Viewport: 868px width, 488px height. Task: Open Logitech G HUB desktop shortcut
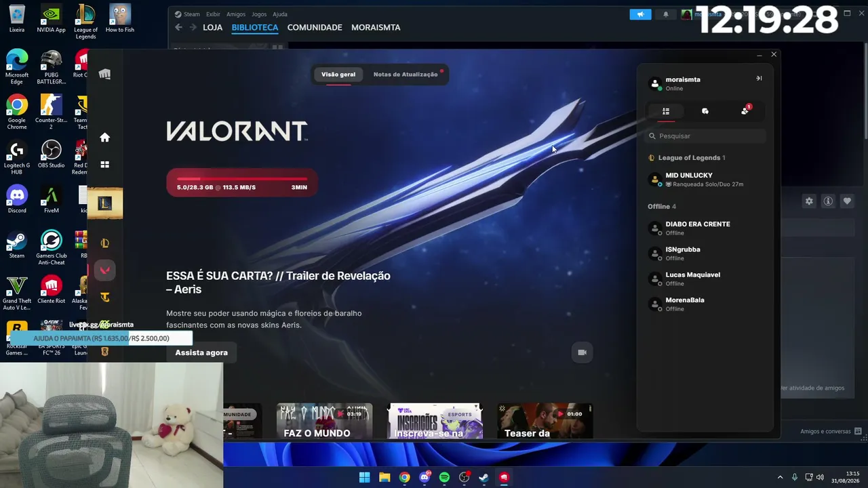tap(17, 158)
